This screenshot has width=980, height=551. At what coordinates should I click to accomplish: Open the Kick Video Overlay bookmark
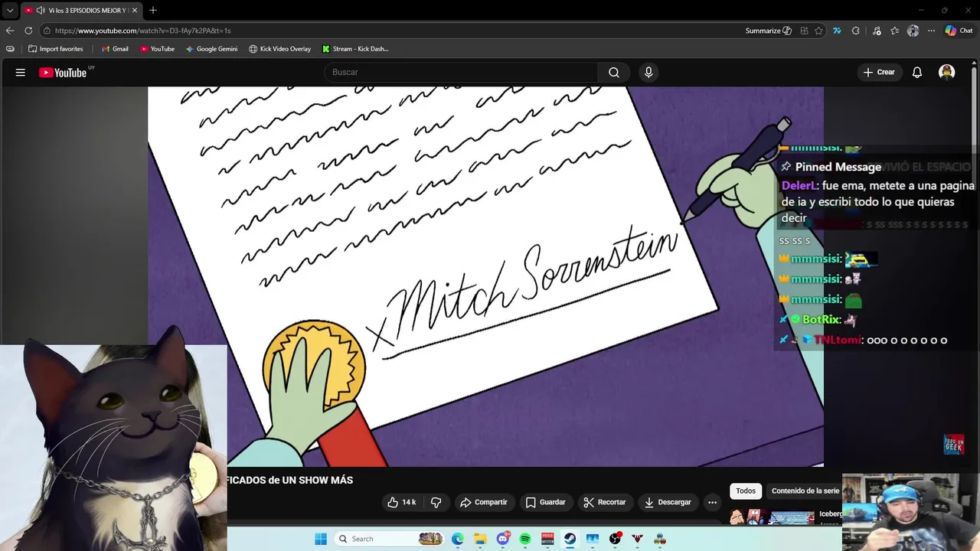pyautogui.click(x=280, y=49)
